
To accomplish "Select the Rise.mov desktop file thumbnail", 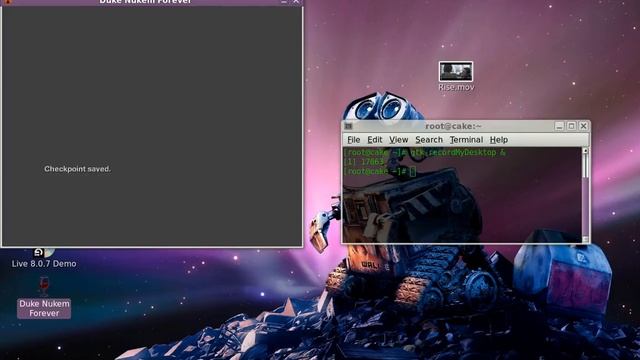I will click(x=456, y=71).
